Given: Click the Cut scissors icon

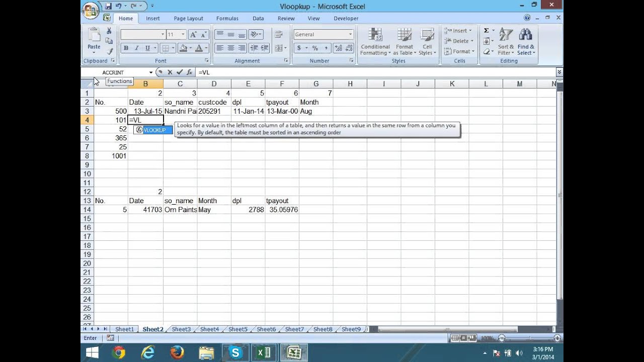Looking at the screenshot, I should (x=109, y=31).
